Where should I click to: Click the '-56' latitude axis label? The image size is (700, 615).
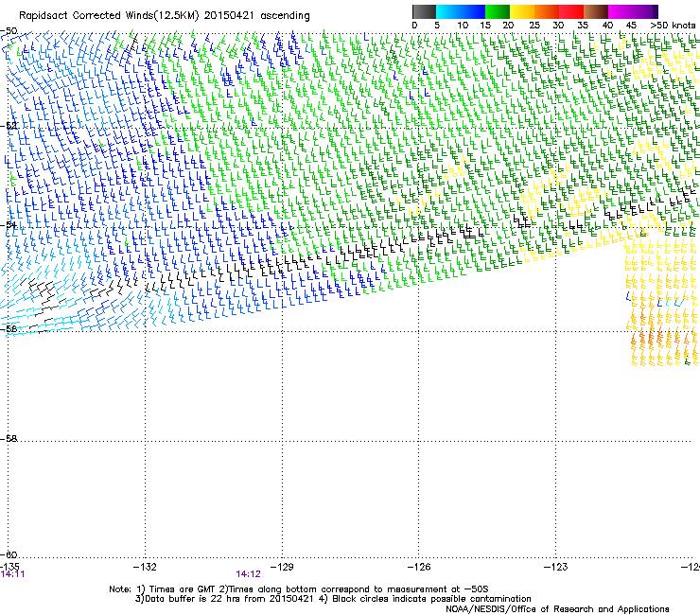point(9,329)
